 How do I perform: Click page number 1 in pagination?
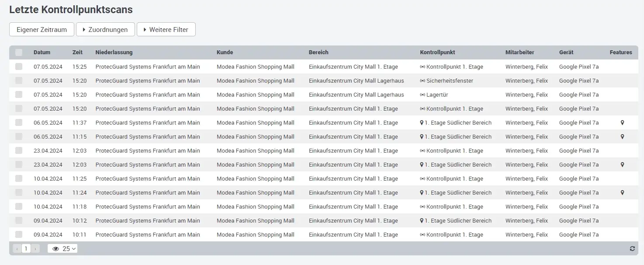point(26,249)
